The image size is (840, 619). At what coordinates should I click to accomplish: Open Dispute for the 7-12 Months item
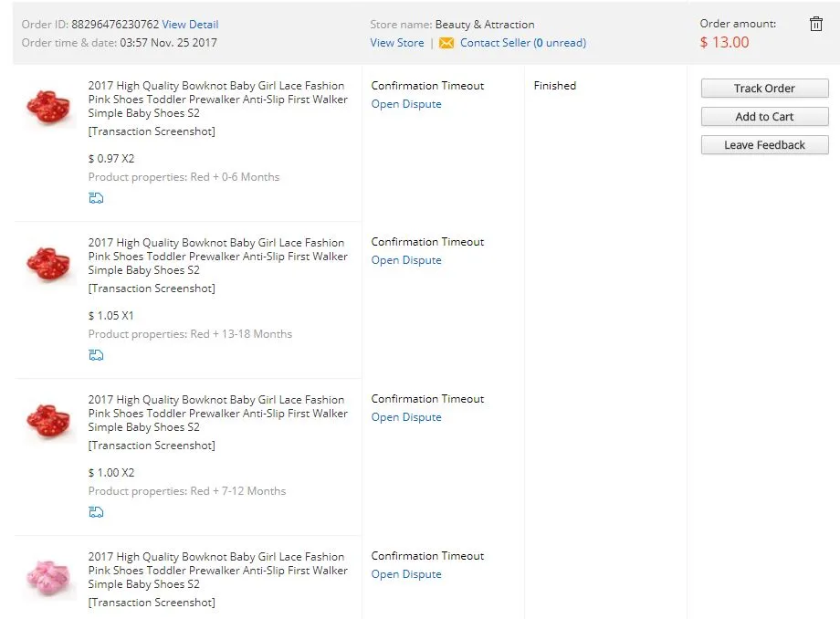[x=406, y=417]
